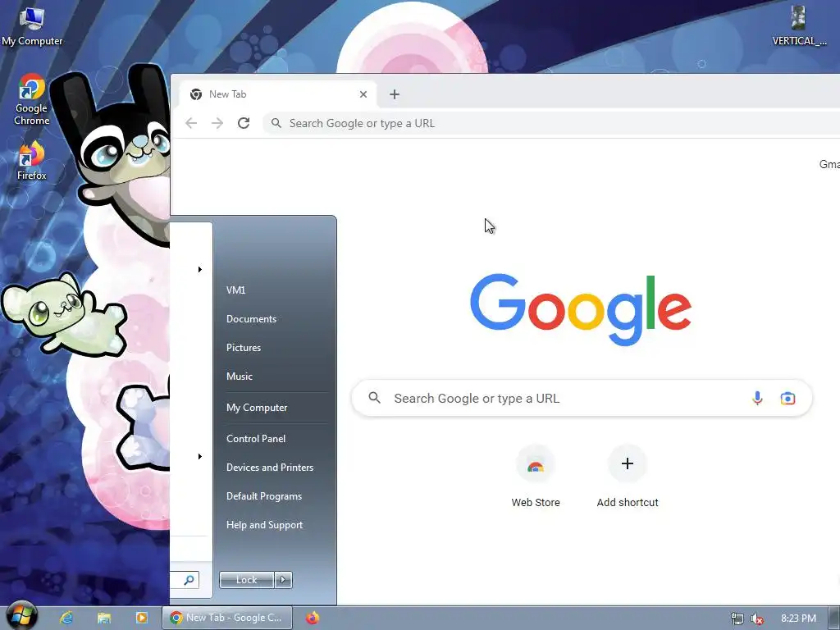This screenshot has width=840, height=630.
Task: Click the Google logo
Action: [x=581, y=309]
